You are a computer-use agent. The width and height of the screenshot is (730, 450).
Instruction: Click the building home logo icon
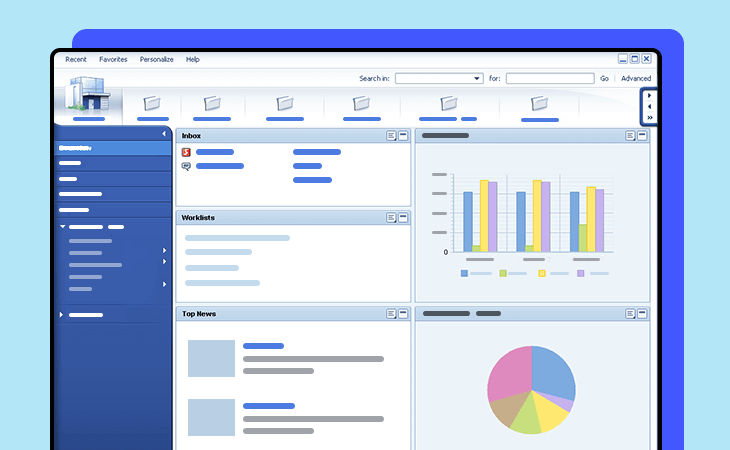88,95
